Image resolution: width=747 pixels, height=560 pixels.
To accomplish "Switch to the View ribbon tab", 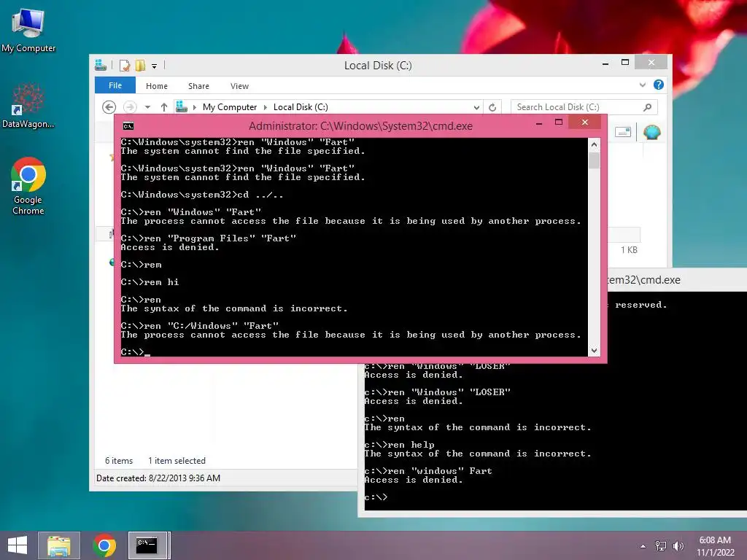I will [x=239, y=86].
